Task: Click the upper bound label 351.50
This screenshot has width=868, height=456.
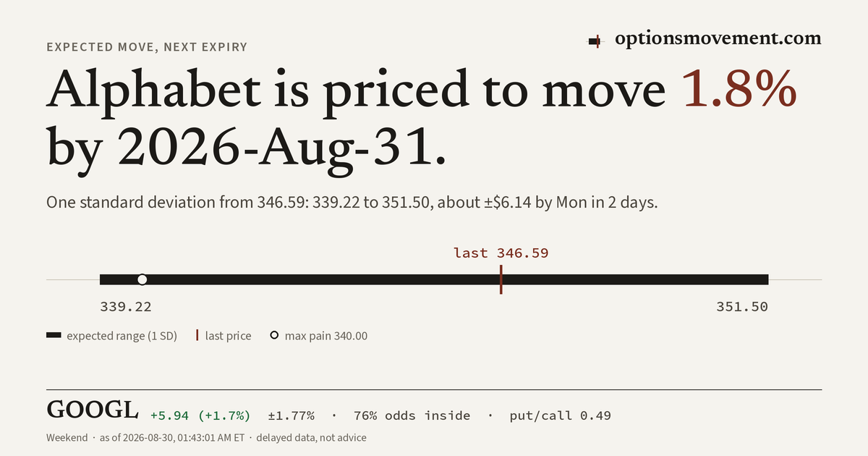Action: point(742,307)
